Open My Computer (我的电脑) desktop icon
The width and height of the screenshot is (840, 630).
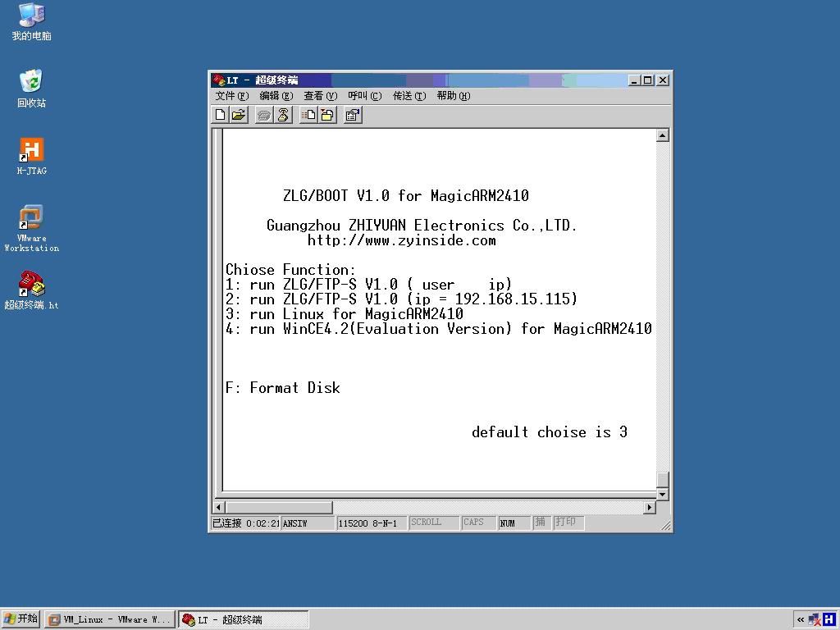(x=31, y=22)
